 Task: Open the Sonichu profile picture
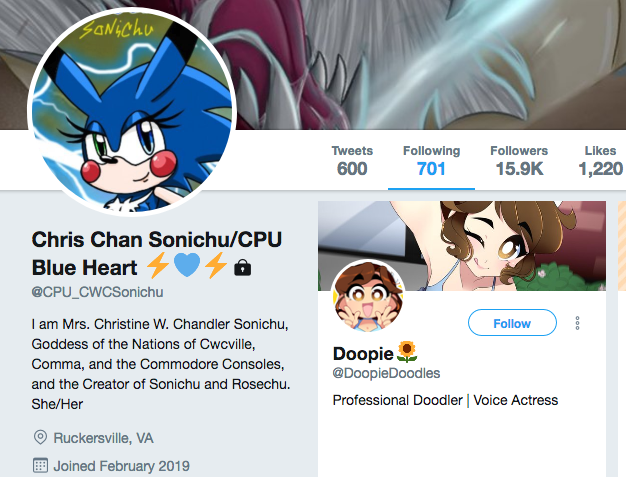(132, 112)
